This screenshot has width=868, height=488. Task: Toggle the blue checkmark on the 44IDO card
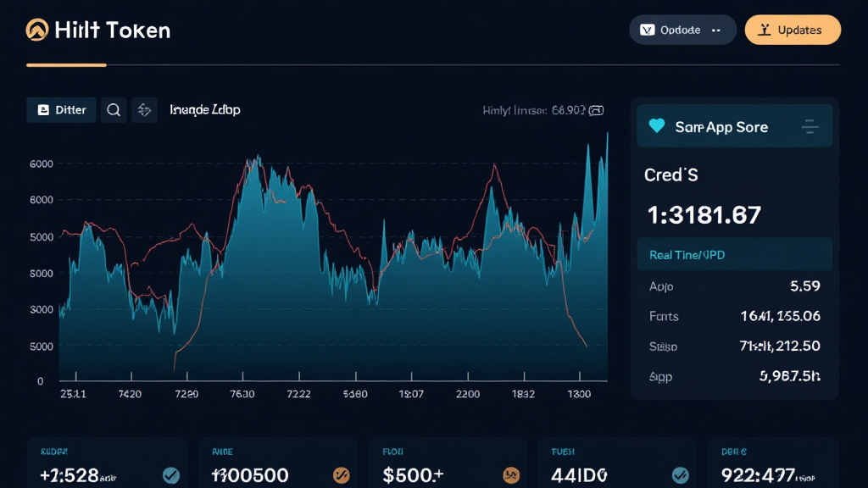tap(679, 474)
